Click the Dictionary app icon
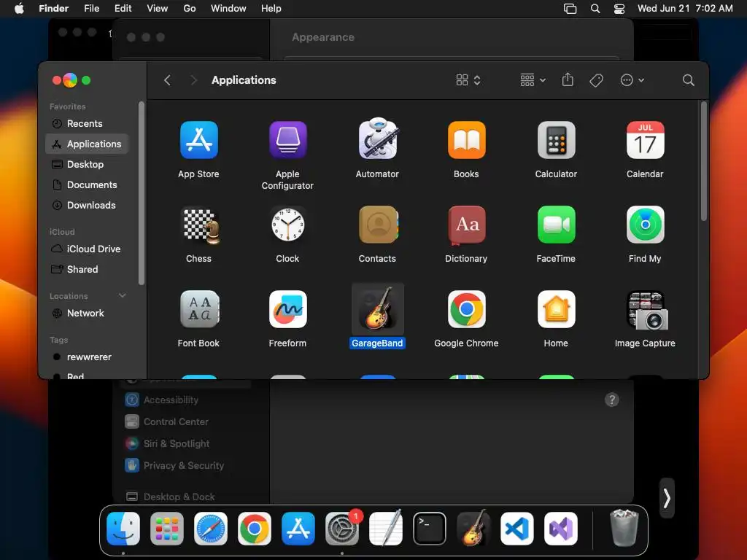The width and height of the screenshot is (747, 560). click(x=466, y=225)
